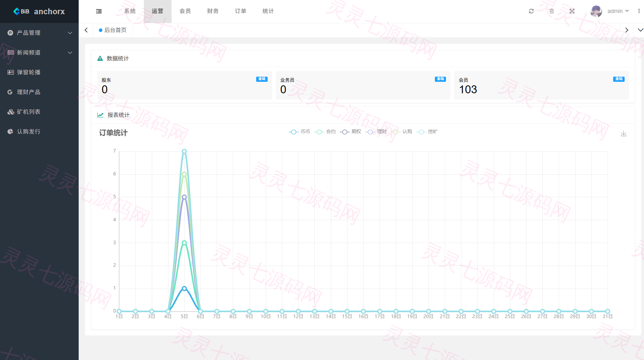Image resolution: width=644 pixels, height=360 pixels.
Task: Click the 报表统计 line chart icon
Action: (x=100, y=115)
